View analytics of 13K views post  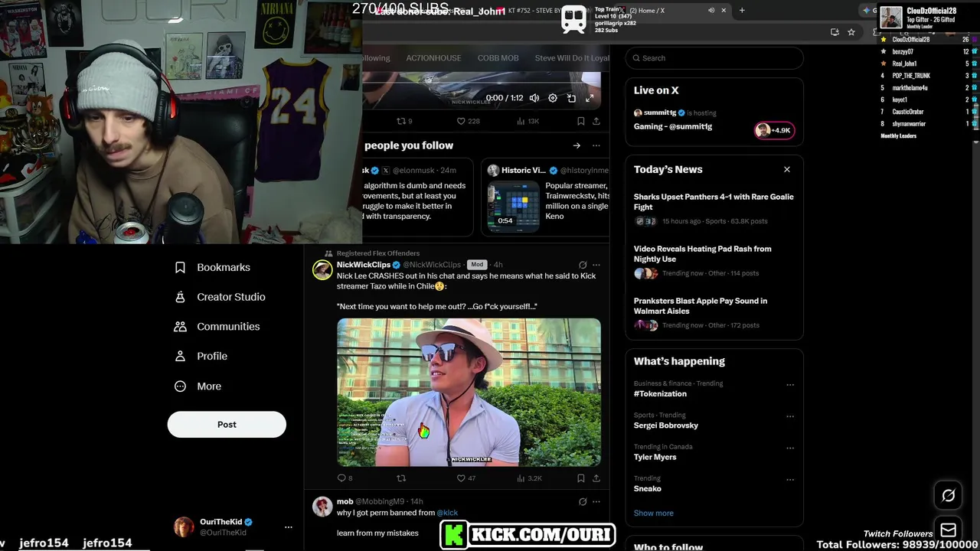click(528, 121)
